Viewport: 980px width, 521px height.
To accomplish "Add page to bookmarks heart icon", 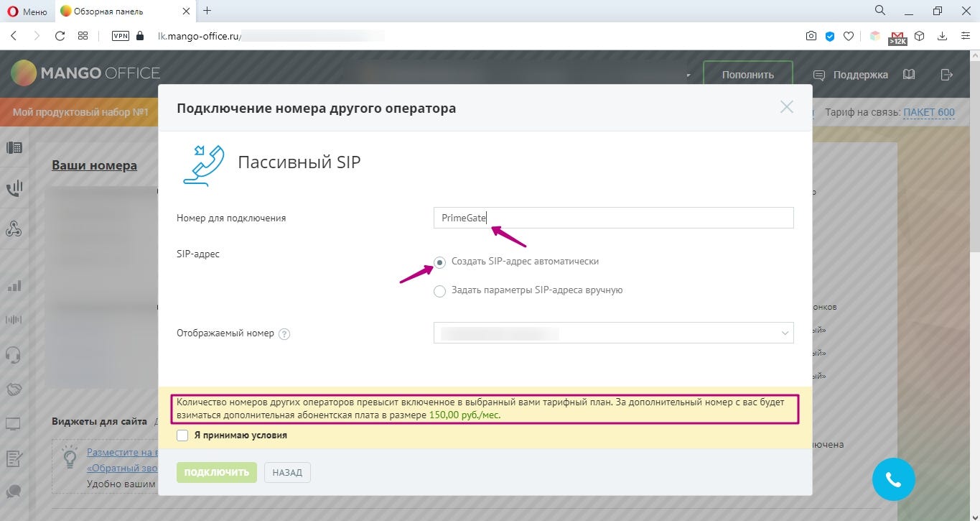I will (848, 35).
